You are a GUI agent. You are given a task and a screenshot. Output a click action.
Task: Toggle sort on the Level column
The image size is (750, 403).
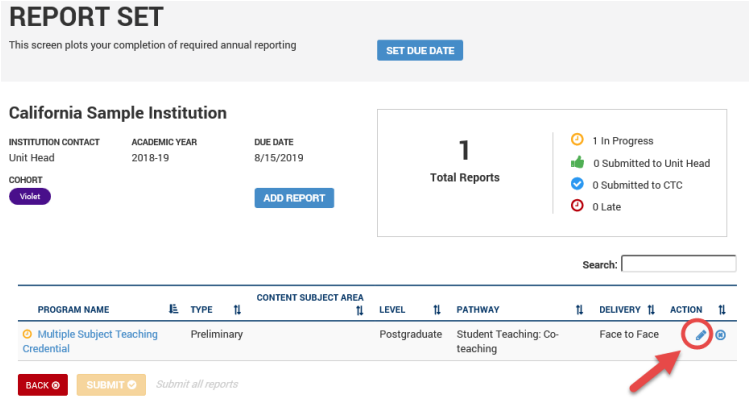437,310
